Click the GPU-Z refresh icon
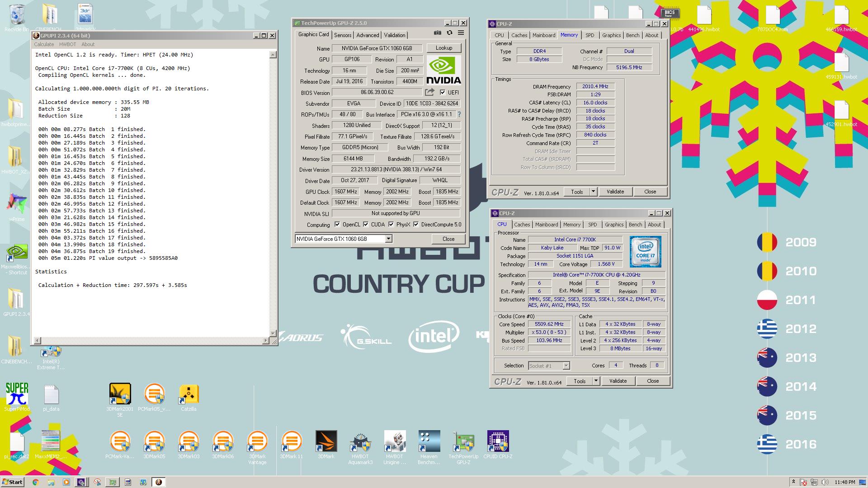This screenshot has height=488, width=868. (449, 33)
